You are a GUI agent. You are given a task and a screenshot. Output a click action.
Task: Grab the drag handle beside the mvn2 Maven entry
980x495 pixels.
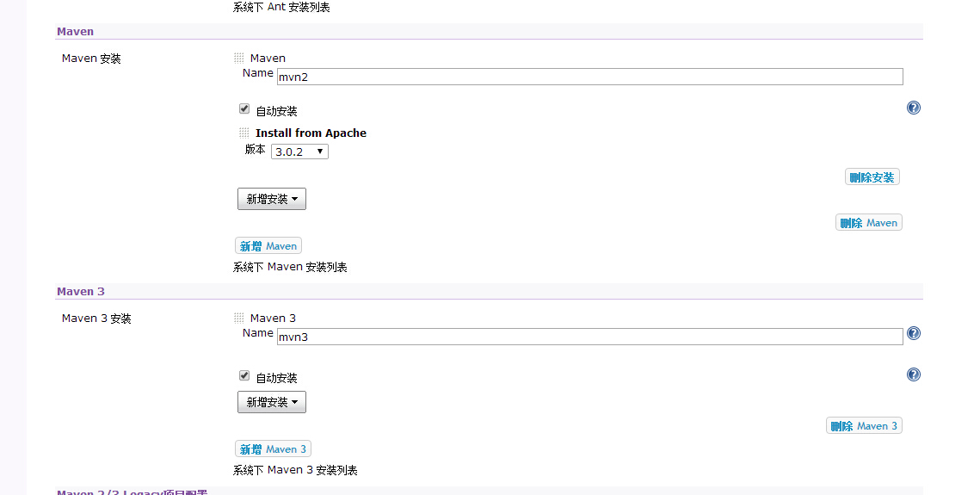point(238,59)
